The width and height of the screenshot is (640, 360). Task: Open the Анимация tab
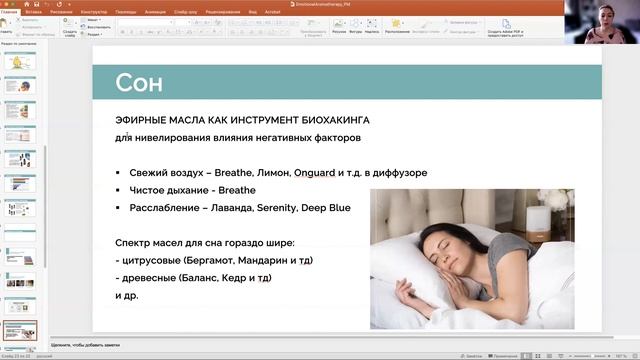coord(155,12)
